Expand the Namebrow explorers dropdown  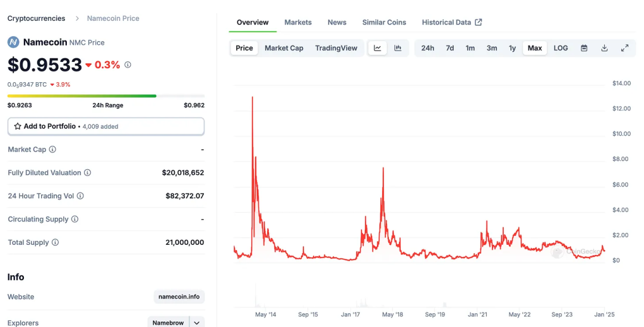tap(197, 322)
